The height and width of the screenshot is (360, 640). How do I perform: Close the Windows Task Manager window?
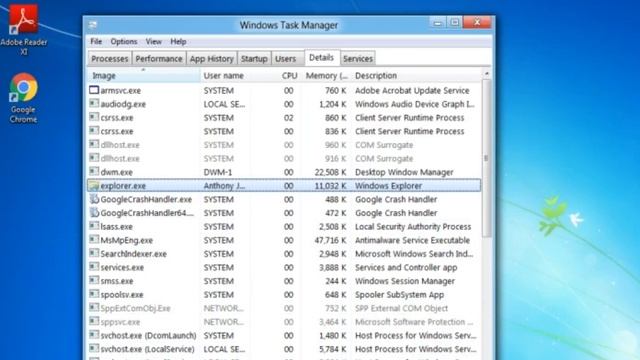coord(477,22)
